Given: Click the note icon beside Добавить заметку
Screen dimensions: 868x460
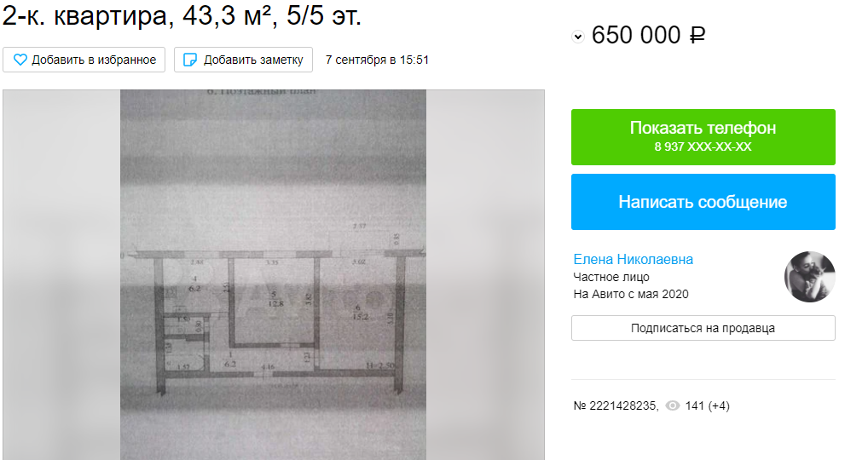Looking at the screenshot, I should pyautogui.click(x=190, y=60).
